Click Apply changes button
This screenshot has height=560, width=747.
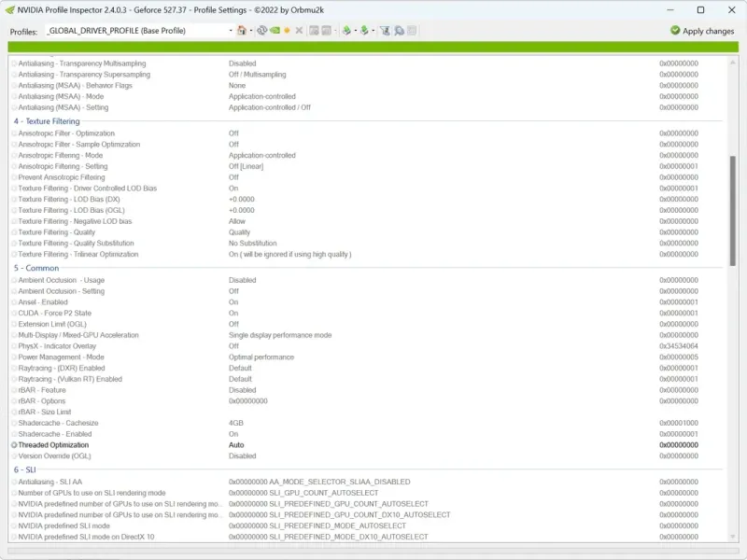(x=702, y=31)
